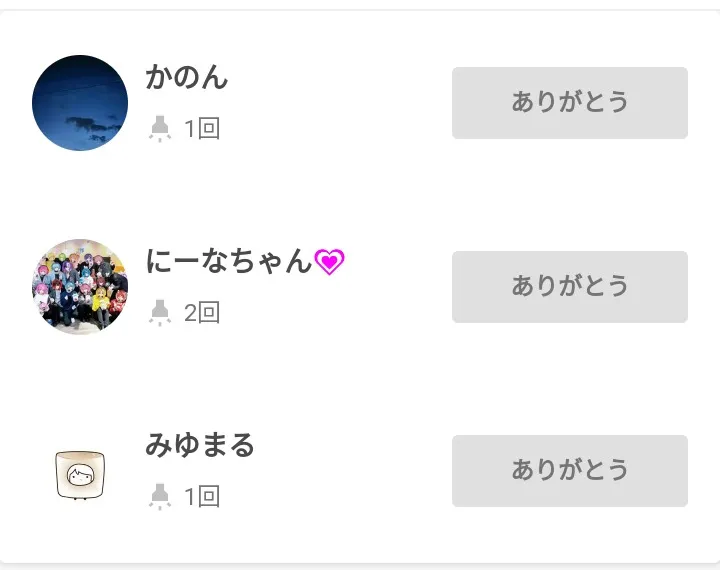720x570 pixels.
Task: Open かのん's night sky profile picture
Action: pyautogui.click(x=80, y=103)
